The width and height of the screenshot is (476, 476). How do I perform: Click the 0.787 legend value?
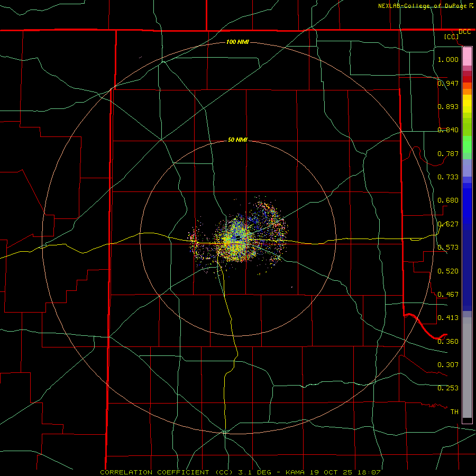point(448,153)
